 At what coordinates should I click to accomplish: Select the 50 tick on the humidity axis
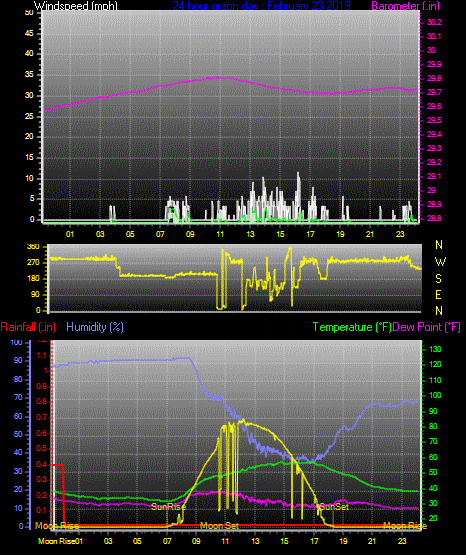point(18,434)
